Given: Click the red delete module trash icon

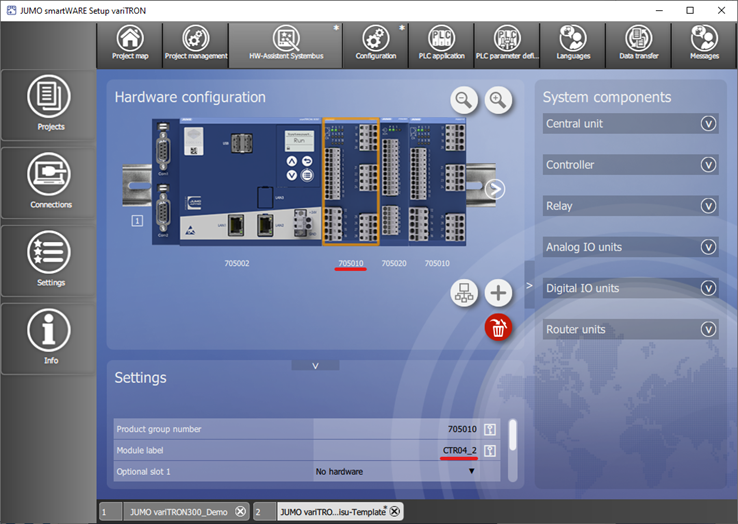Looking at the screenshot, I should (x=497, y=326).
